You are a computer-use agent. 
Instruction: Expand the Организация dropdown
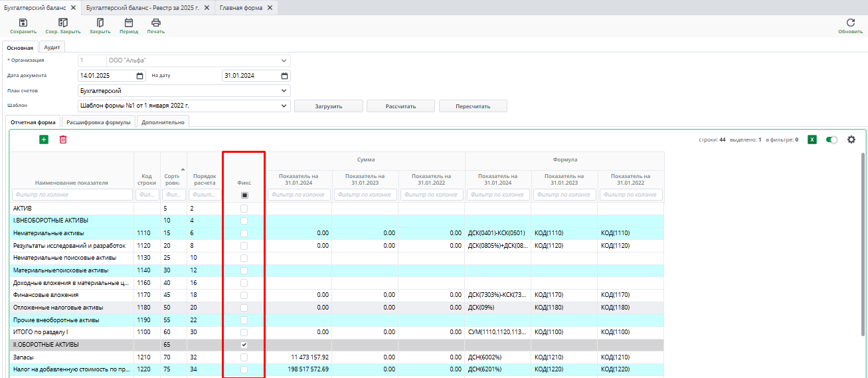(x=284, y=61)
